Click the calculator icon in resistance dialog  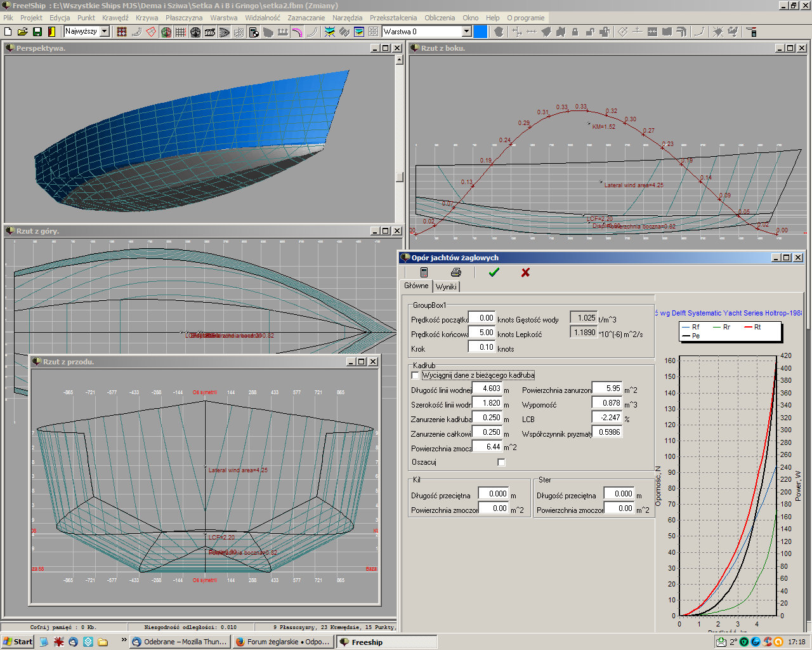pos(424,272)
